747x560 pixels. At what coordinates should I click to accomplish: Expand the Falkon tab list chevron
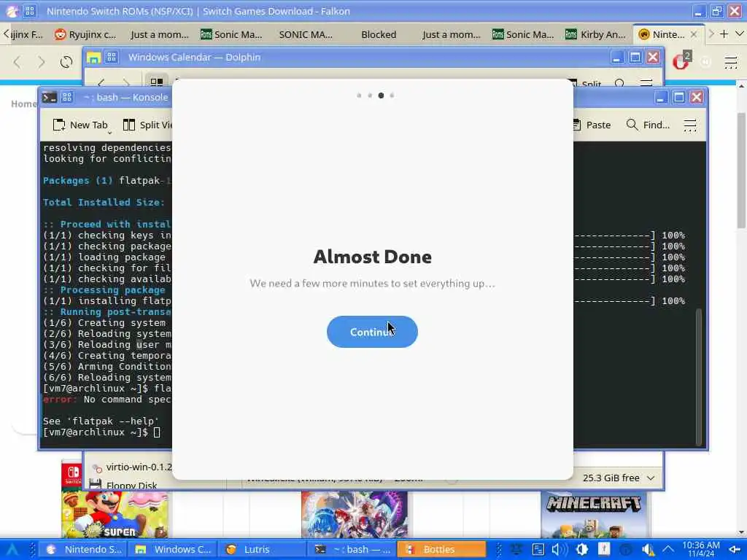pyautogui.click(x=740, y=34)
